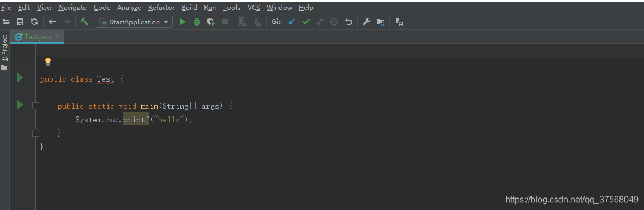Viewport: 644px width, 210px height.
Task: Click the greyed-out down-arrow icon before Git label
Action: [257, 22]
